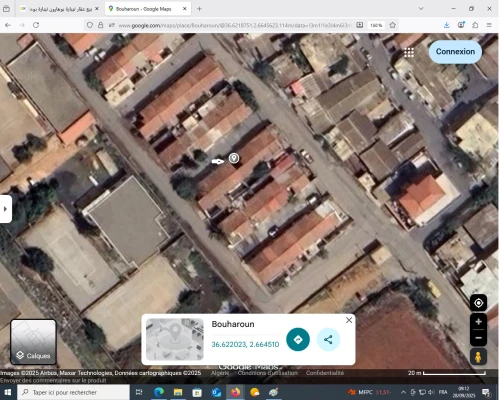The image size is (500, 400).
Task: Click the Firefox View icon at tab strip start
Action: pyautogui.click(x=6, y=9)
